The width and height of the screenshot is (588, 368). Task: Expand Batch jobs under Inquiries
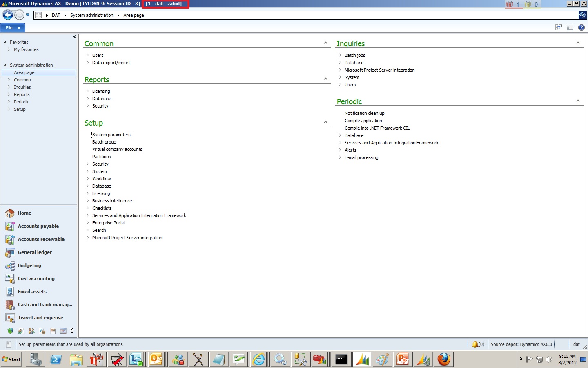click(x=340, y=55)
